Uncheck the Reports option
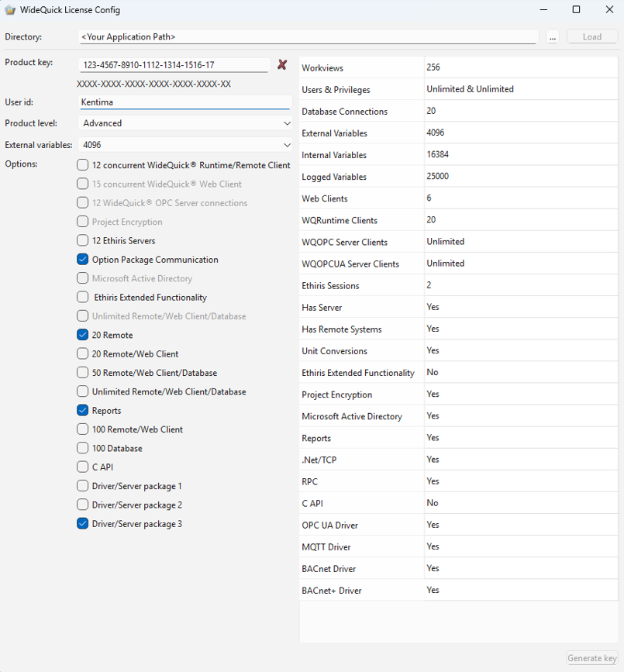The width and height of the screenshot is (624, 672). 82,410
